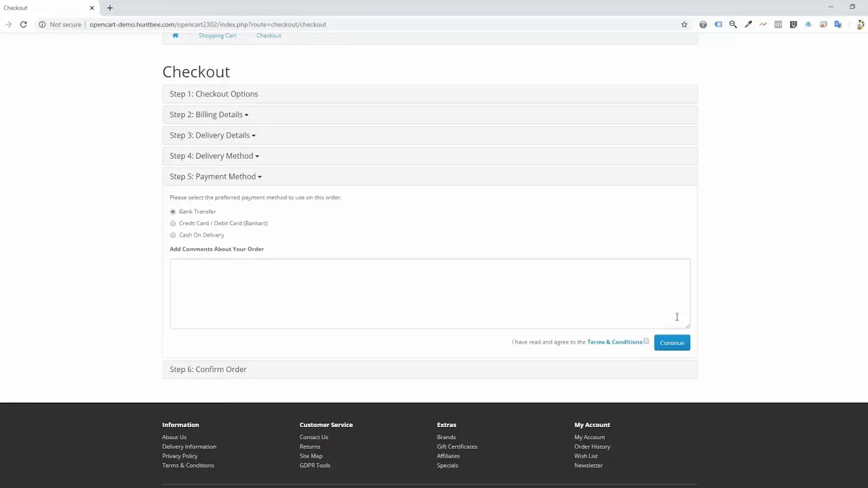868x488 pixels.
Task: Open Shopping Cart breadcrumb
Action: point(218,35)
